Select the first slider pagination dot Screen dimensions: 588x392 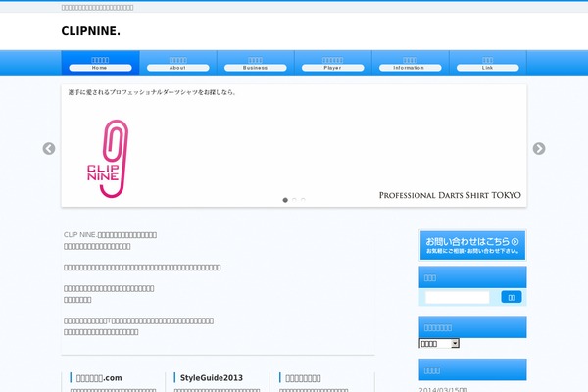click(x=285, y=200)
